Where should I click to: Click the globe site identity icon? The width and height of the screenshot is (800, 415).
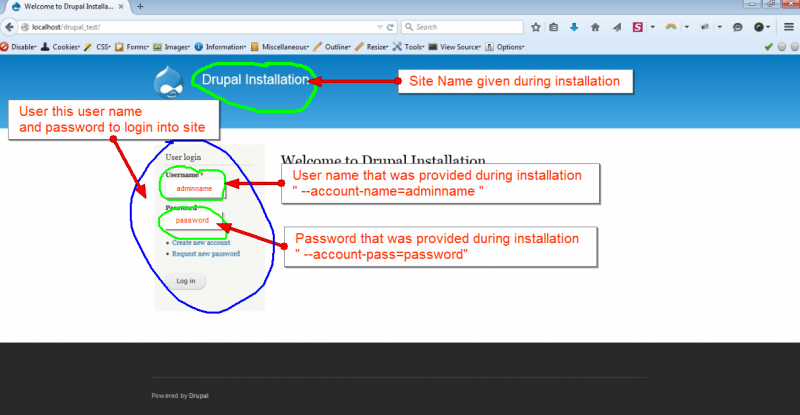pos(24,27)
